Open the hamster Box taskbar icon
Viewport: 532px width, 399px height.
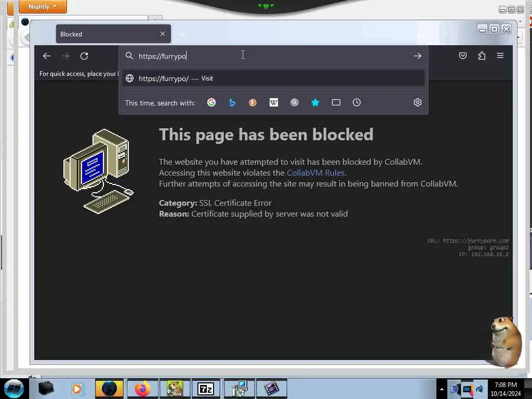click(x=175, y=389)
